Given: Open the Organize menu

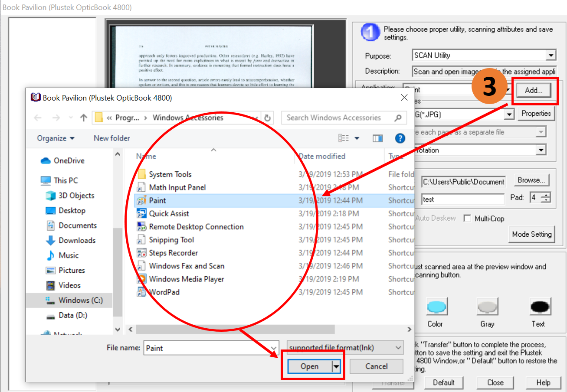Looking at the screenshot, I should (56, 138).
